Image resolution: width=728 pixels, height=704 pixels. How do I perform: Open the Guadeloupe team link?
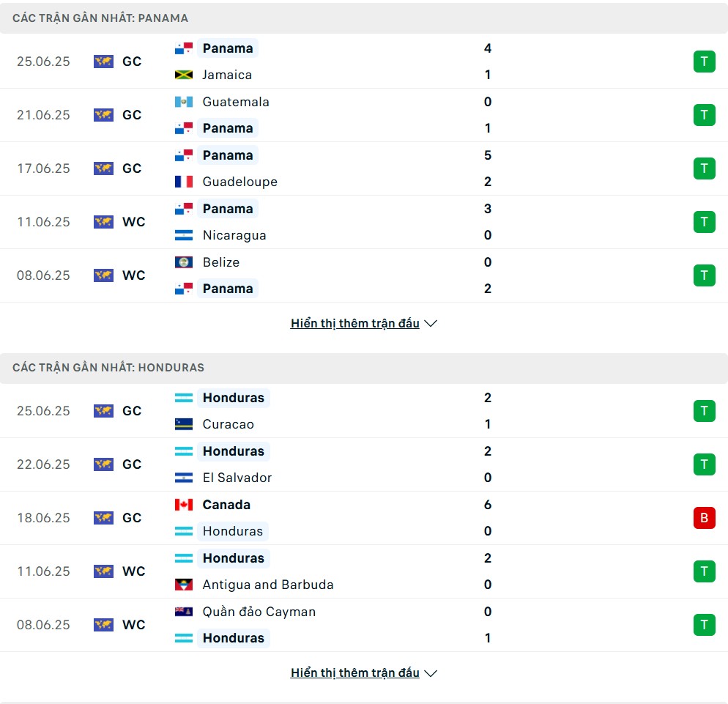pyautogui.click(x=240, y=182)
